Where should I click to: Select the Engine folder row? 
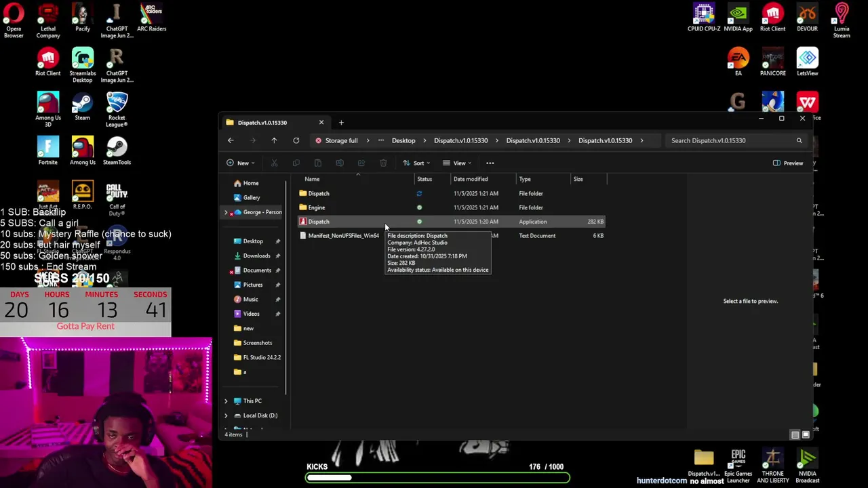tap(451, 207)
